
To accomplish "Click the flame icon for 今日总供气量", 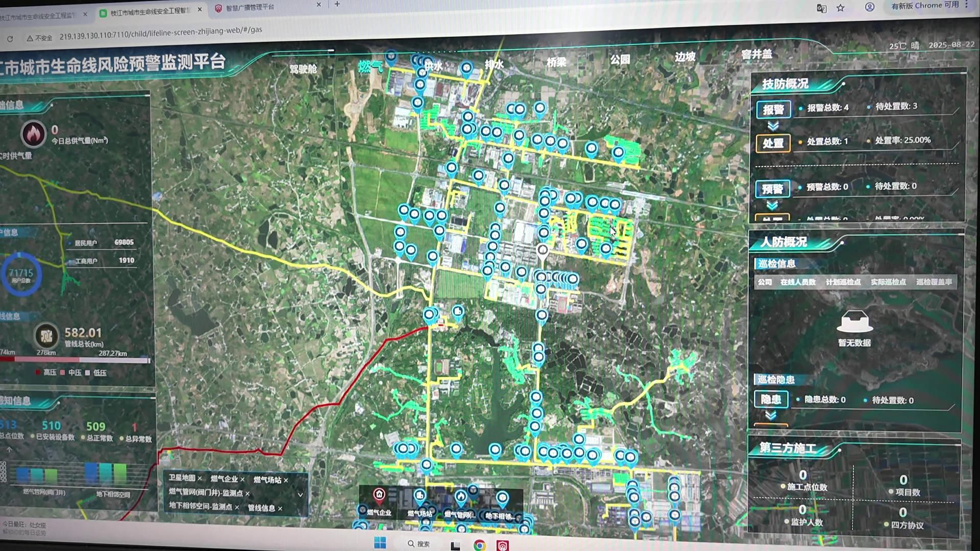I will pos(34,134).
